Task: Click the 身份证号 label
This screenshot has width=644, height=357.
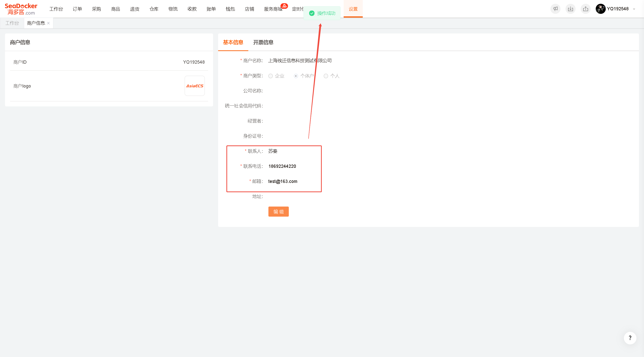Action: coord(253,136)
